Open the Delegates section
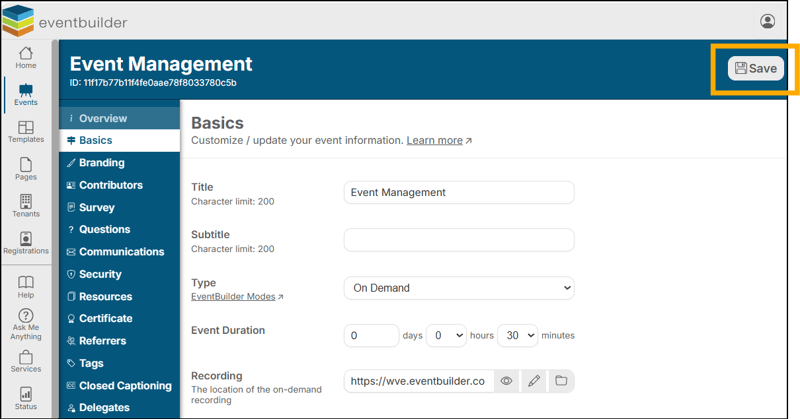This screenshot has height=419, width=800. (x=119, y=408)
